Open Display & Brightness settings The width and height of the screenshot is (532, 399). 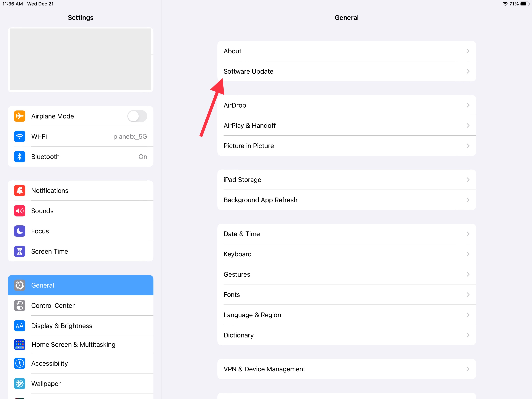click(62, 326)
